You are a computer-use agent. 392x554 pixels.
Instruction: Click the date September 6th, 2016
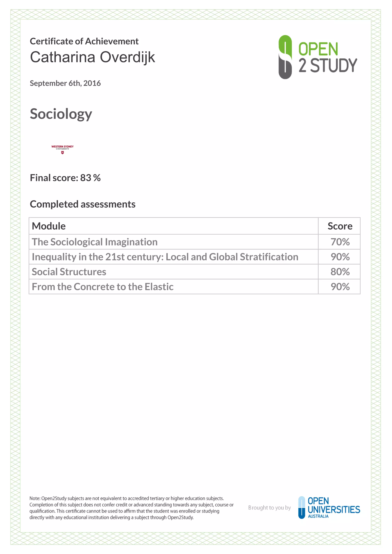coord(65,83)
